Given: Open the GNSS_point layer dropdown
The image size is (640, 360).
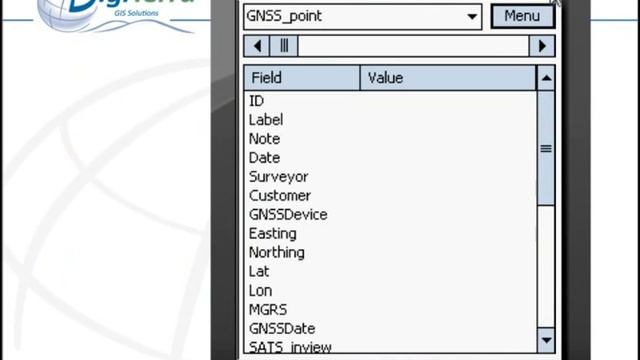Looking at the screenshot, I should point(362,17).
